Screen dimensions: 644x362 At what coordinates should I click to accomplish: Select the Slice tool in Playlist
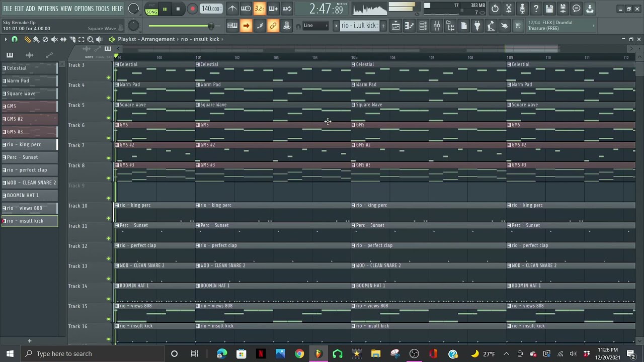72,39
